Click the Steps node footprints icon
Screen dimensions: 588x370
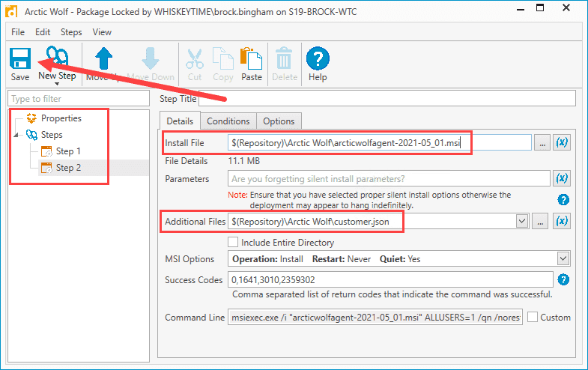coord(31,135)
